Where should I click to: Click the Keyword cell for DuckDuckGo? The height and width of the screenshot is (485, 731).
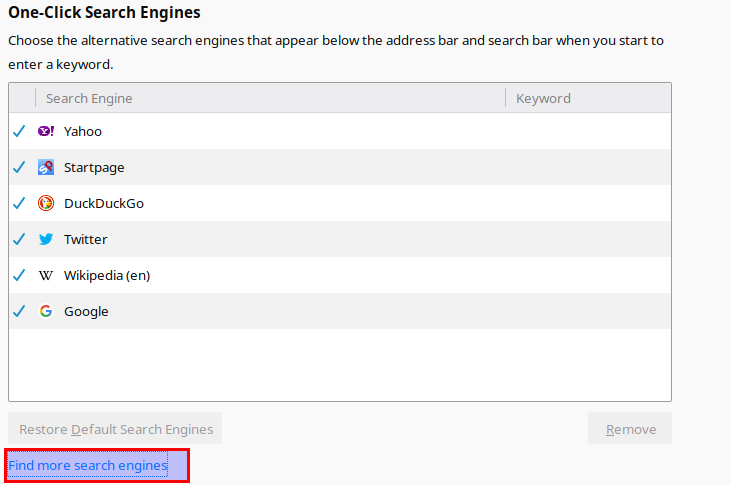click(588, 203)
